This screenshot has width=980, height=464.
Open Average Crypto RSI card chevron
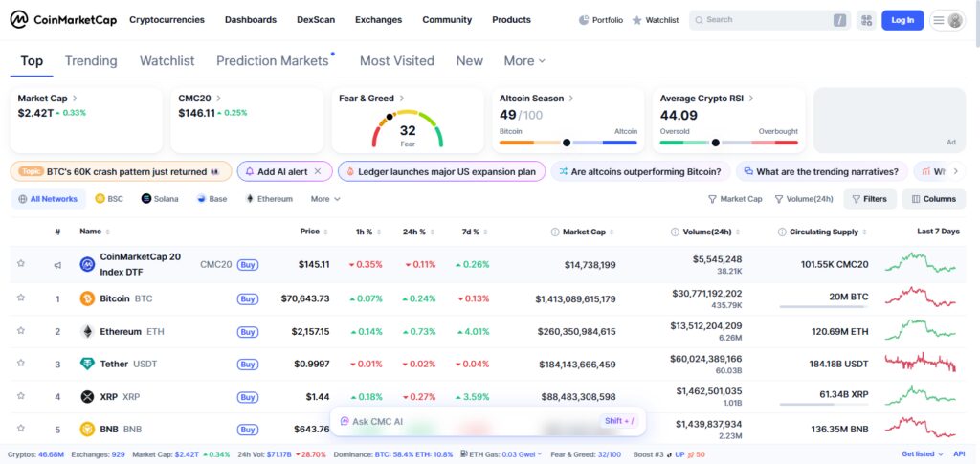click(x=751, y=98)
